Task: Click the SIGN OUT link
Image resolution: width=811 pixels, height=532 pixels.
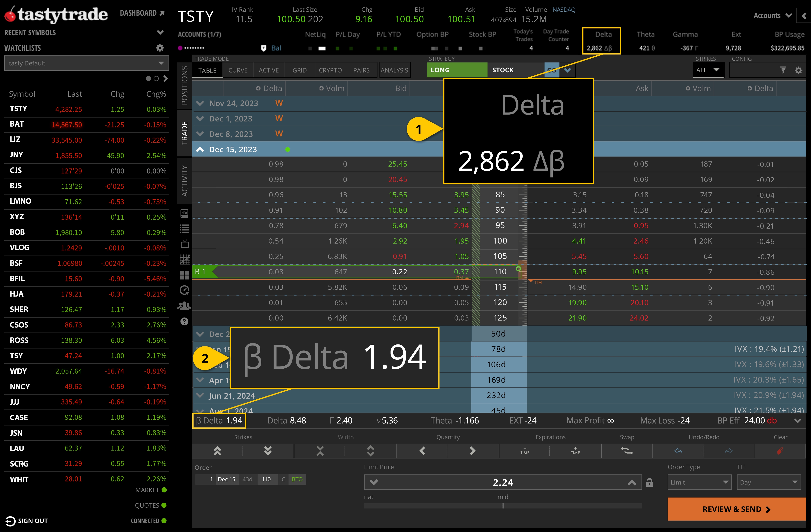Action: pyautogui.click(x=32, y=520)
